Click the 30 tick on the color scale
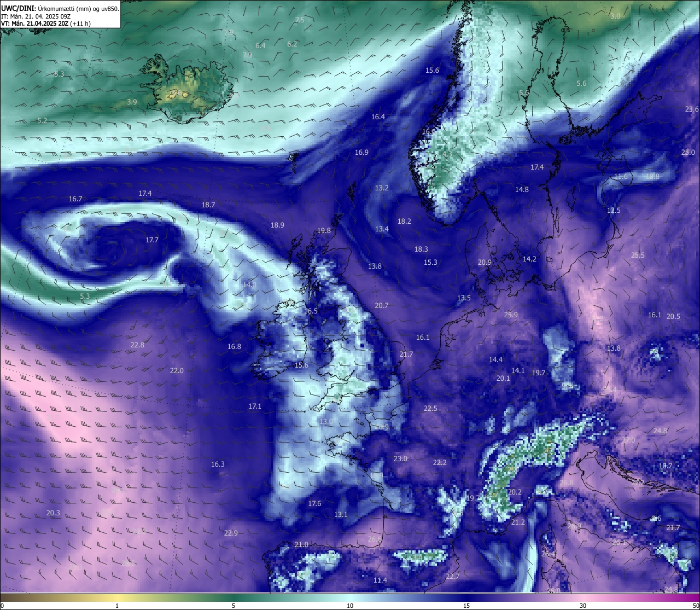The image size is (700, 610). point(583,606)
